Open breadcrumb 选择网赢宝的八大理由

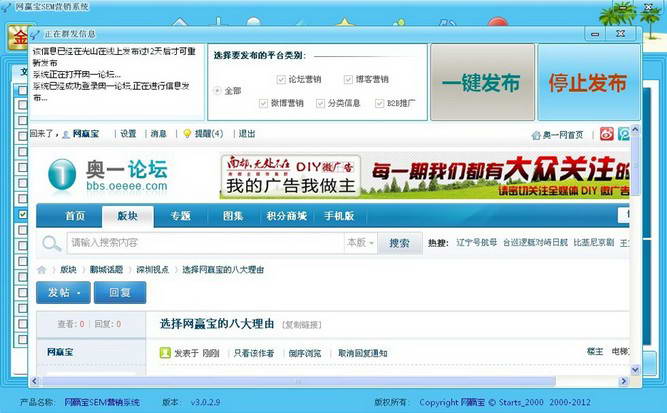pyautogui.click(x=223, y=270)
